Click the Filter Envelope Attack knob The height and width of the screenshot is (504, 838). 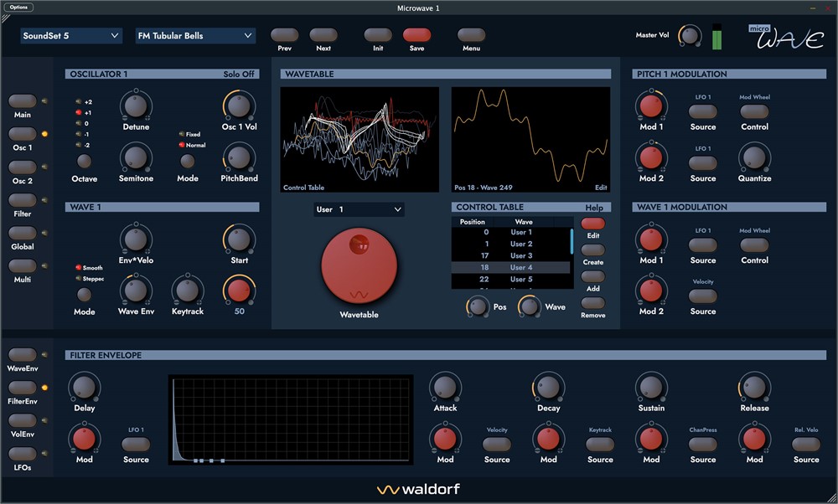pos(445,386)
